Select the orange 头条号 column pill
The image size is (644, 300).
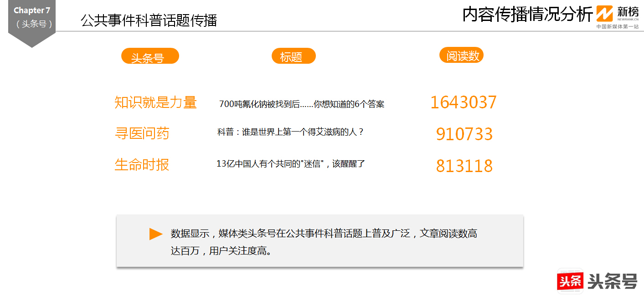point(150,56)
